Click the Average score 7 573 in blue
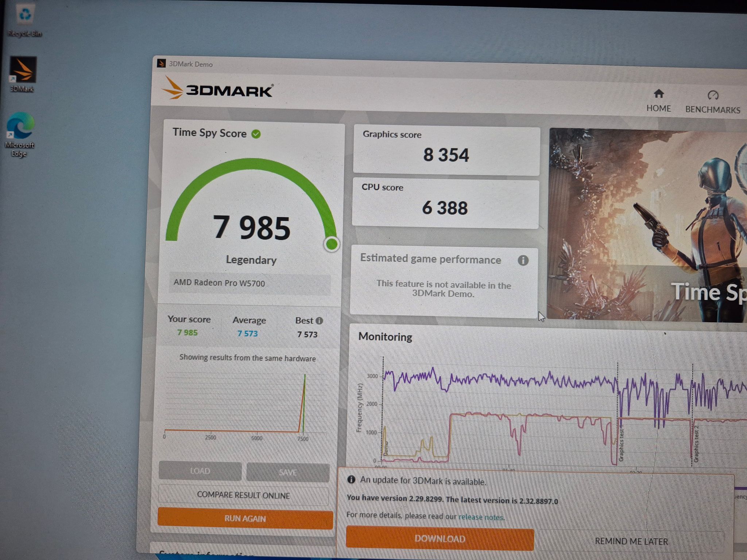The width and height of the screenshot is (747, 560). point(247,334)
